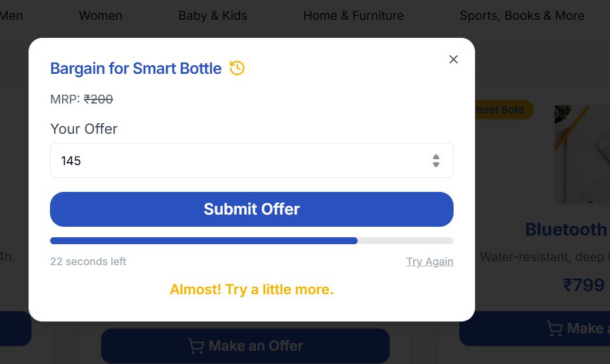
Task: Click the ₹799 product price
Action: 584,285
